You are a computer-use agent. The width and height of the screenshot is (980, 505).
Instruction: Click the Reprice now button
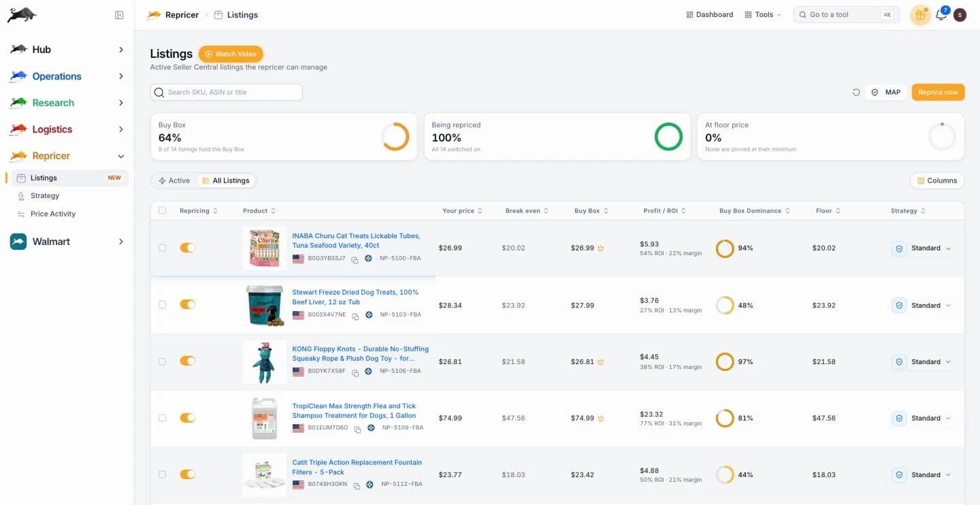coord(938,93)
